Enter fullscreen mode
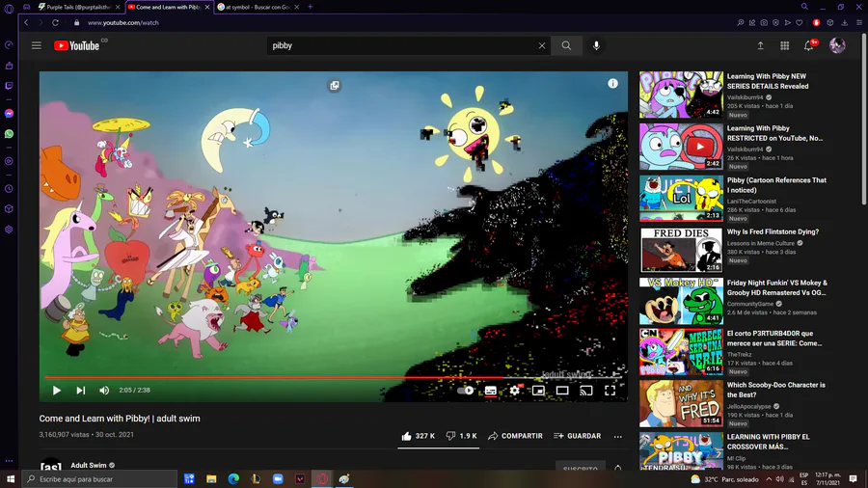This screenshot has width=868, height=488. (x=610, y=390)
